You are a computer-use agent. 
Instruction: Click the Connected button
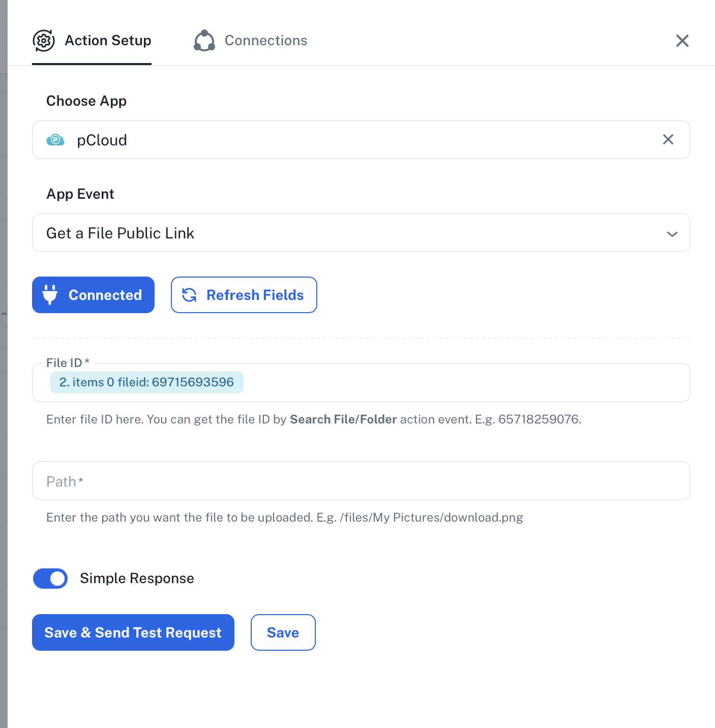[x=93, y=295]
